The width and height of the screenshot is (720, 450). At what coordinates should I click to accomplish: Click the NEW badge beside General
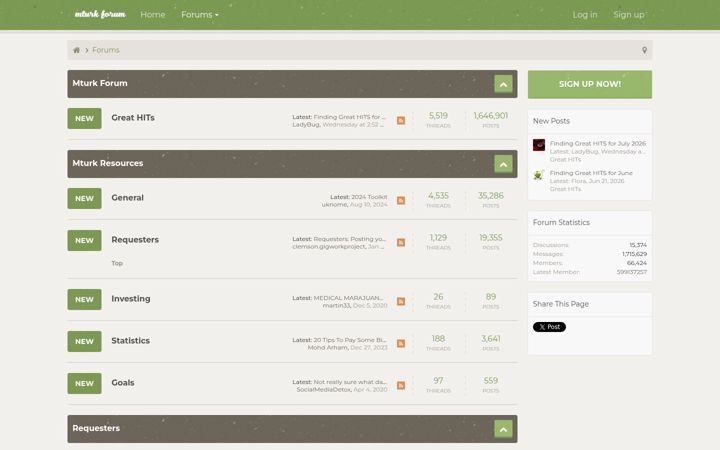(x=84, y=198)
